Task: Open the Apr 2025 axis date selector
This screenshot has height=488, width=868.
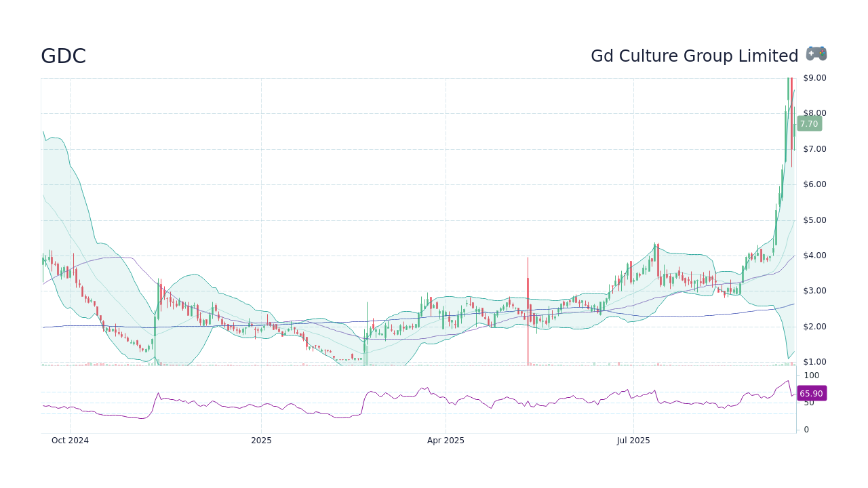Action: point(446,440)
